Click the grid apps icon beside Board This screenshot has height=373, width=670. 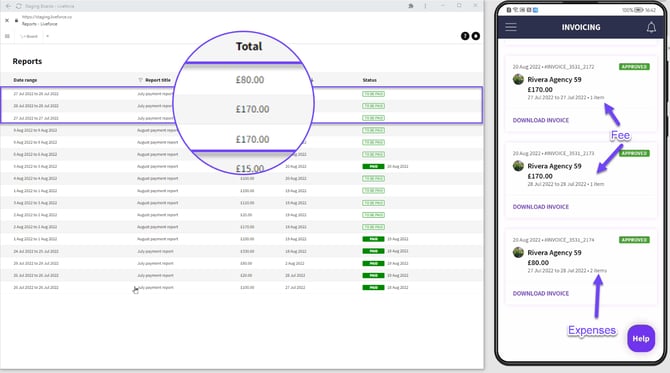(x=7, y=36)
